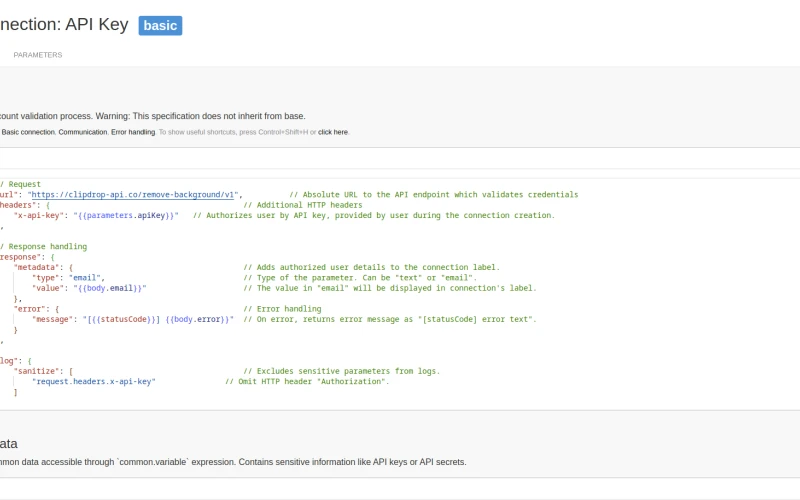
Task: Click the "message" error template line
Action: [x=133, y=319]
